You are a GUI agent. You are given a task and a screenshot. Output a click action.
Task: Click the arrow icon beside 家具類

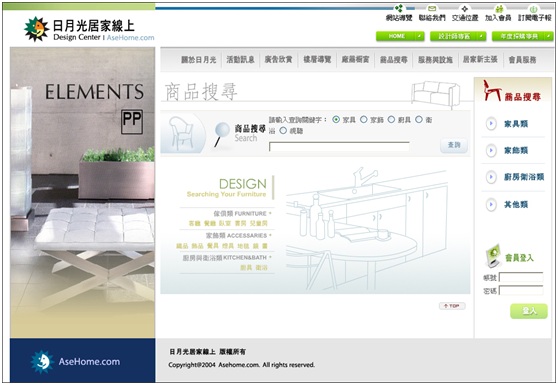491,123
